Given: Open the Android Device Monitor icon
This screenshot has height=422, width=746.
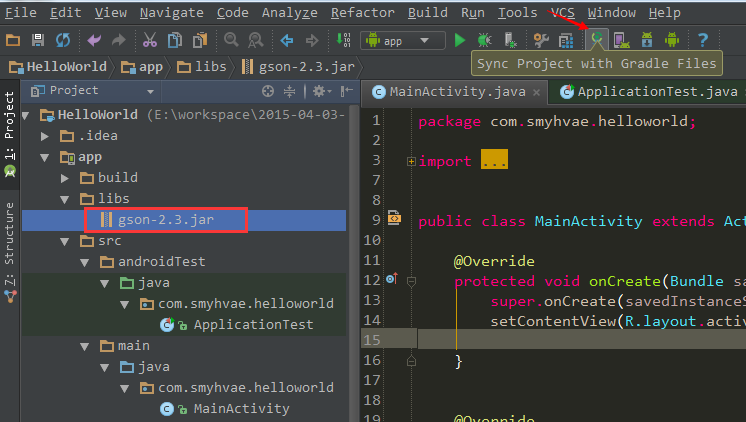Looking at the screenshot, I should 672,40.
